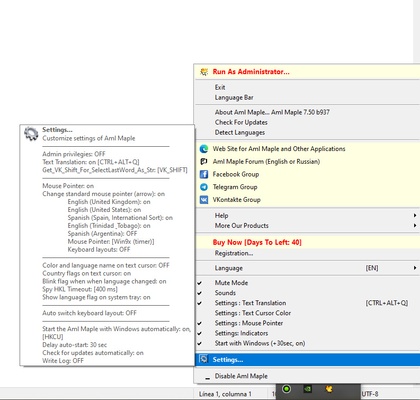The image size is (420, 400).
Task: Select Disable Aml Maple
Action: (x=241, y=376)
